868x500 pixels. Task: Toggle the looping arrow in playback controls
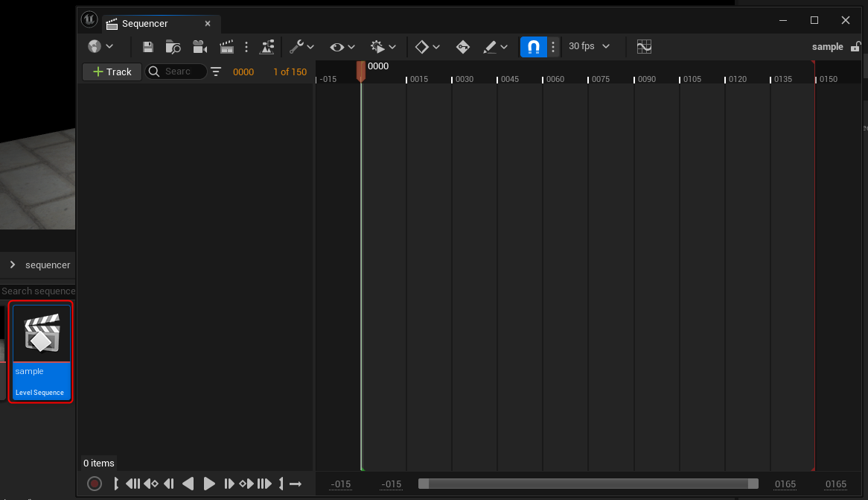point(296,484)
